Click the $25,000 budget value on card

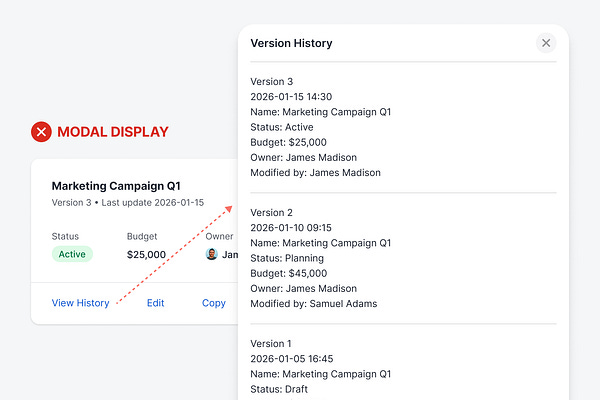point(147,254)
